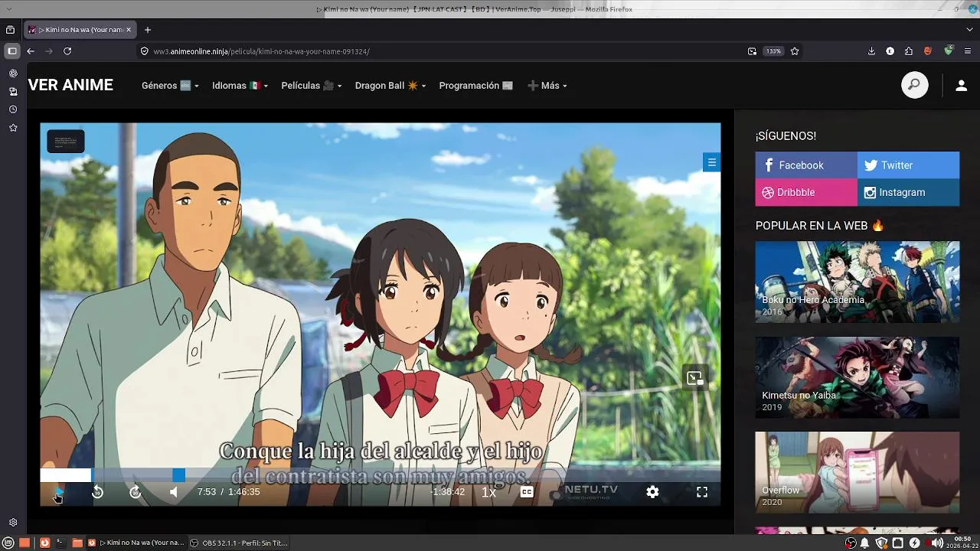980x551 pixels.
Task: Open Kimetsu no Yaiba thumbnail
Action: [857, 377]
